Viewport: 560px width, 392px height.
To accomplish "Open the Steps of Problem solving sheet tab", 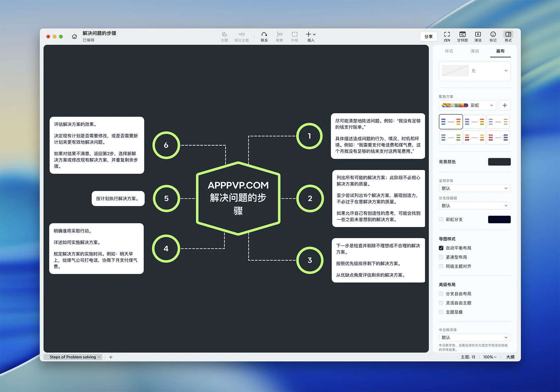I will (x=73, y=357).
